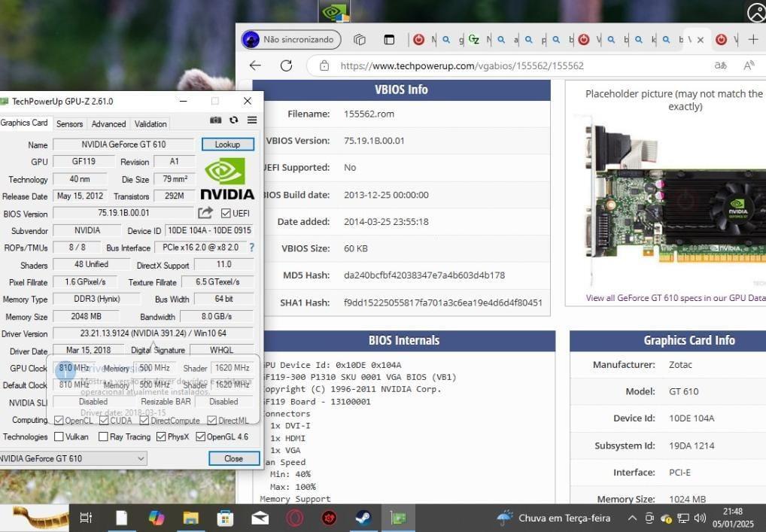Open browser tab actions icon

[389, 40]
